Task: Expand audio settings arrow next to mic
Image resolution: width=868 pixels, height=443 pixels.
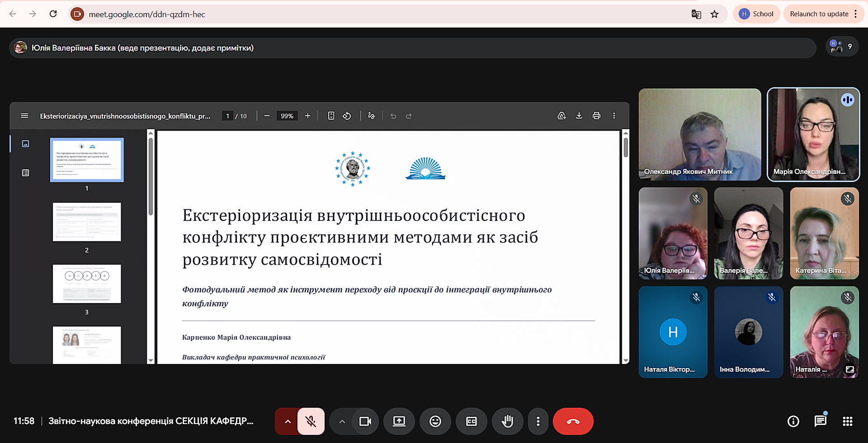Action: pos(288,421)
